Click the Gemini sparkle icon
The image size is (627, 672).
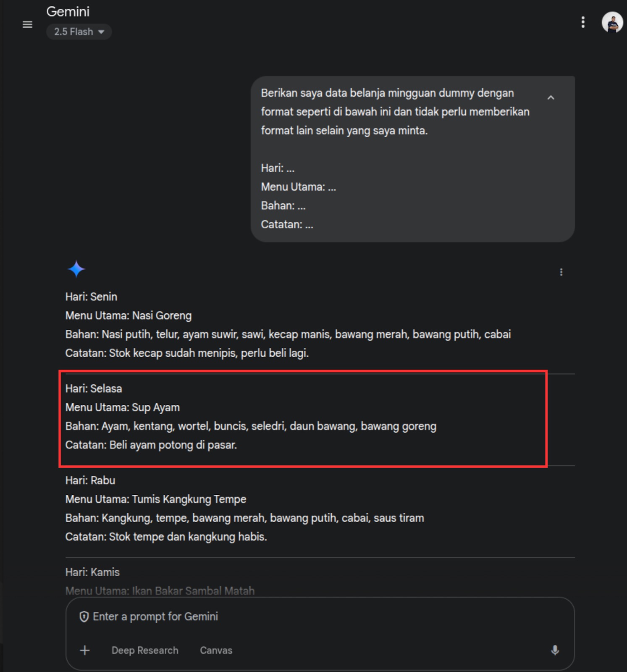(x=76, y=269)
